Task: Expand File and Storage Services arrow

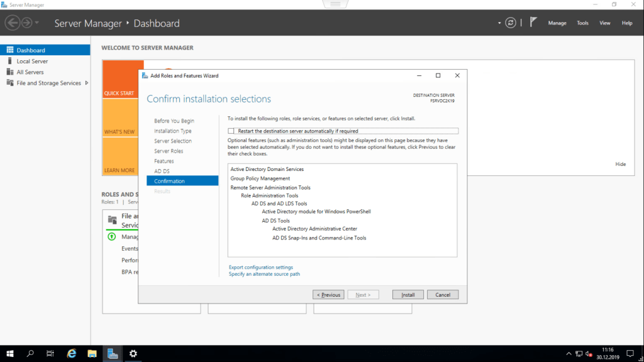Action: (87, 83)
